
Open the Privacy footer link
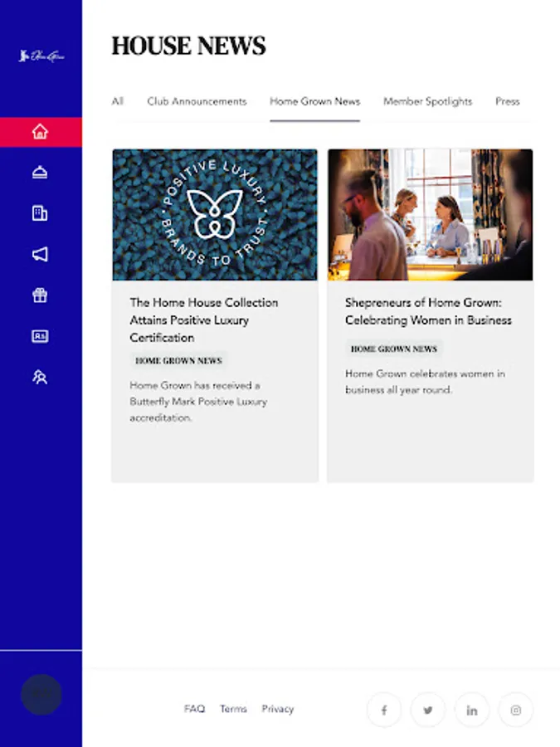[278, 709]
